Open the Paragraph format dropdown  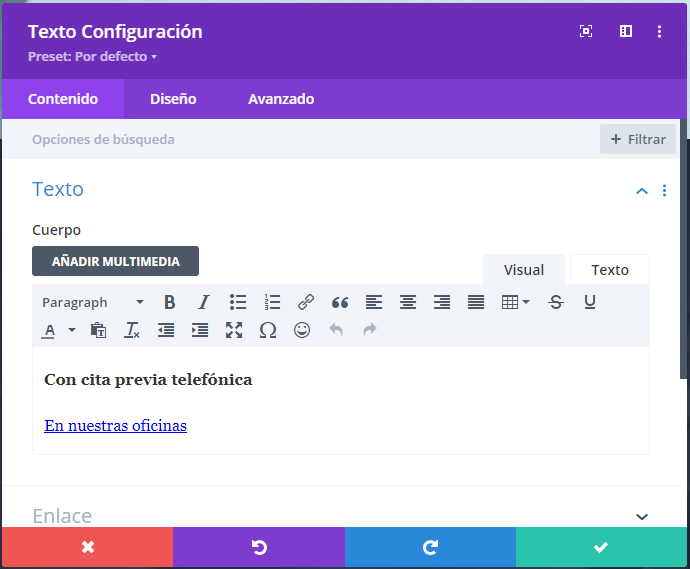pos(93,302)
